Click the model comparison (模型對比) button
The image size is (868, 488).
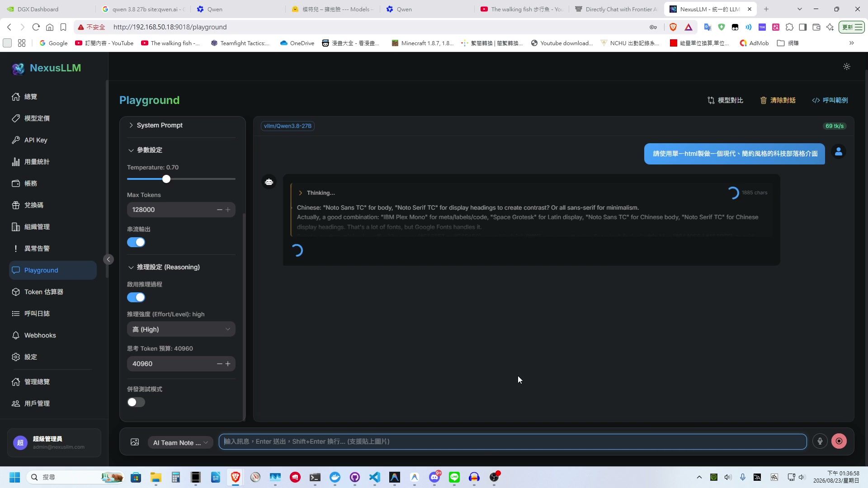[725, 100]
